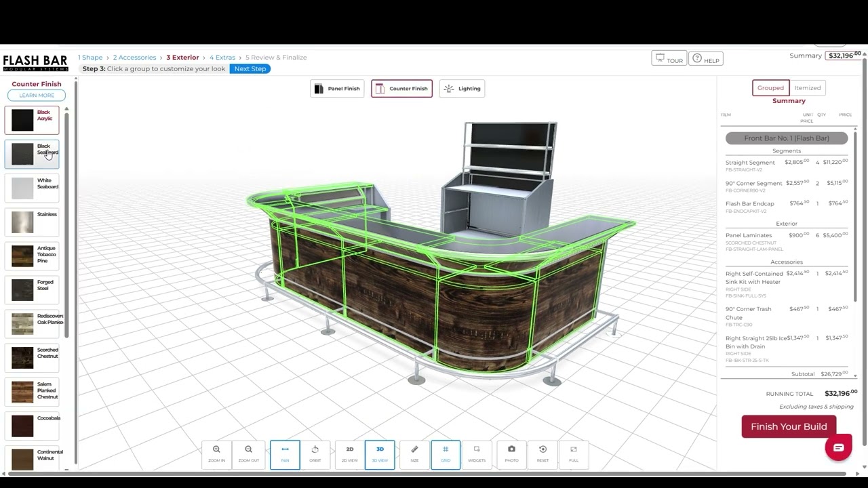Switch to 2D View

350,454
